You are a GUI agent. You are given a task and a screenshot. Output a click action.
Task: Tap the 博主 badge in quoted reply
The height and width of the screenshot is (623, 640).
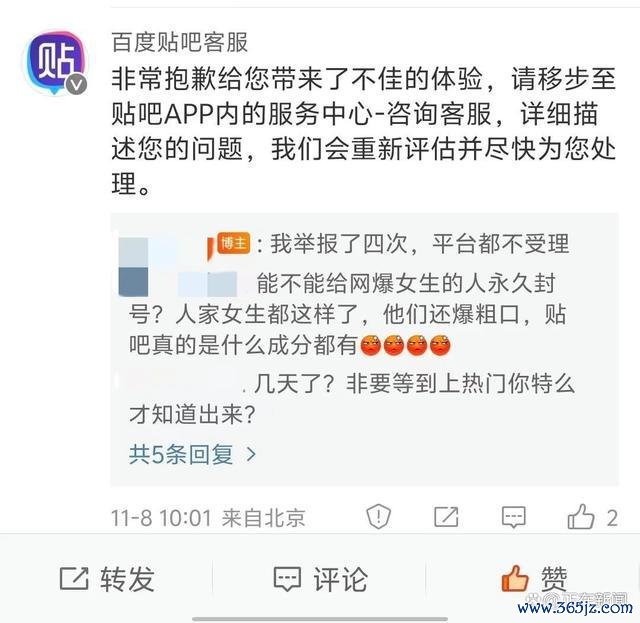(234, 243)
